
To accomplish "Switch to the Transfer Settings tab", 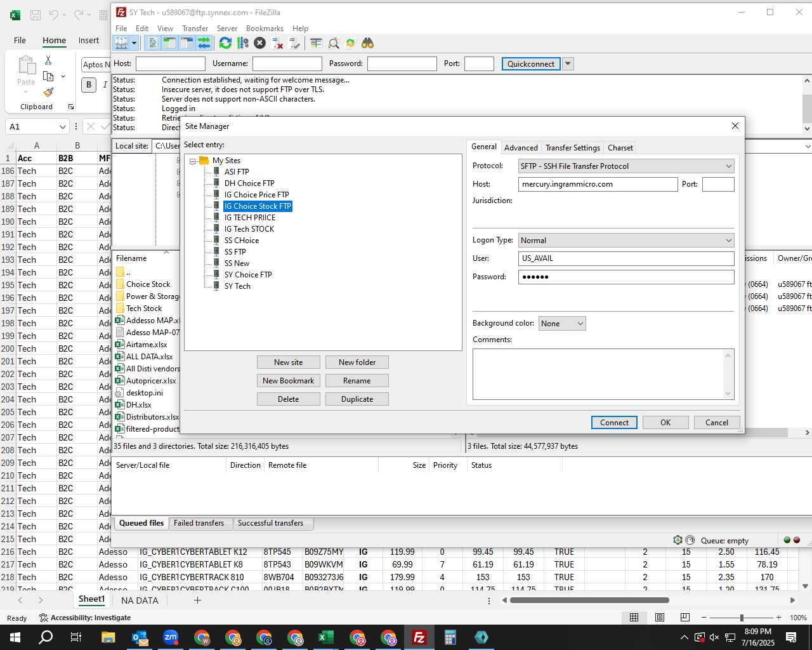I will coord(573,148).
